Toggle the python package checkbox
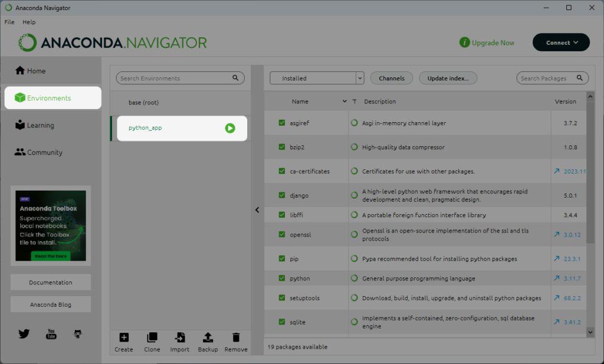Viewport: 604px width, 364px height. click(282, 278)
